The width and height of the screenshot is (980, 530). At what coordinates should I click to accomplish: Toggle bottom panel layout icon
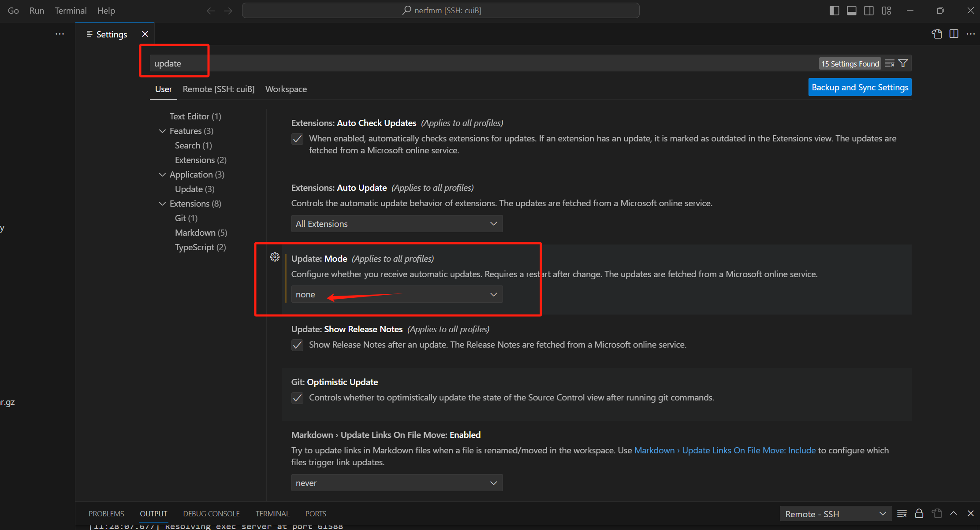pos(852,11)
